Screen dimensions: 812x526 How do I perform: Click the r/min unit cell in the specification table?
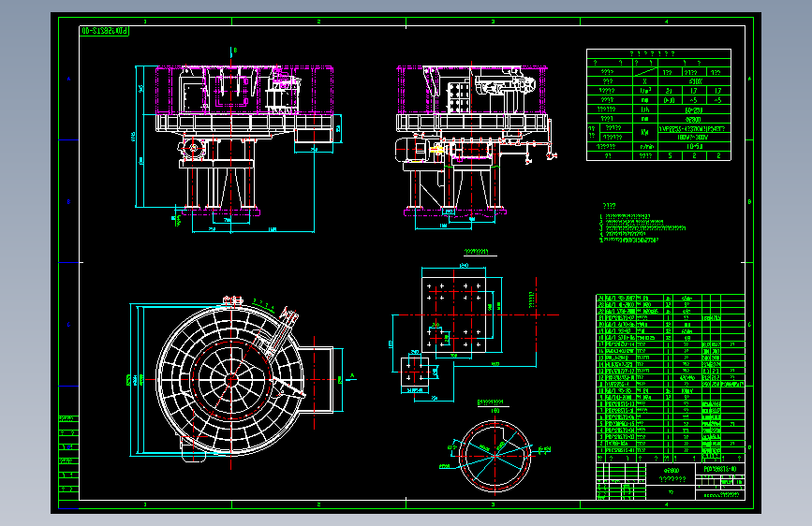click(644, 147)
